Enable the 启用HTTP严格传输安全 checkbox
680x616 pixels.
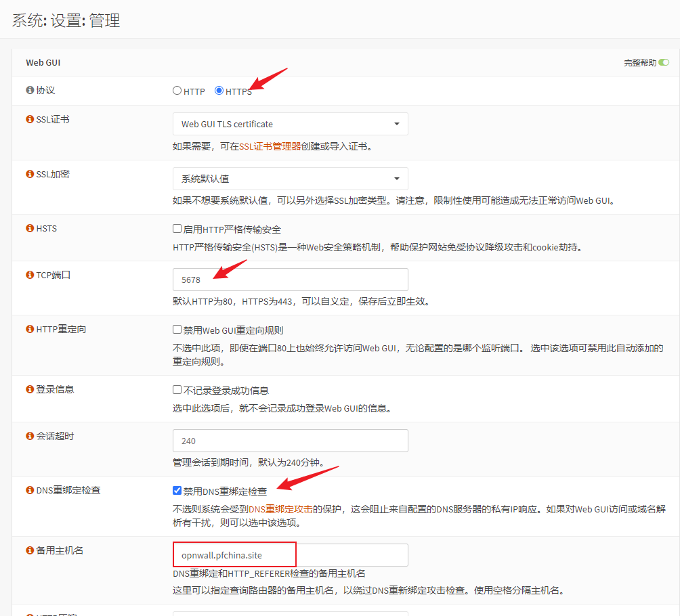(177, 229)
